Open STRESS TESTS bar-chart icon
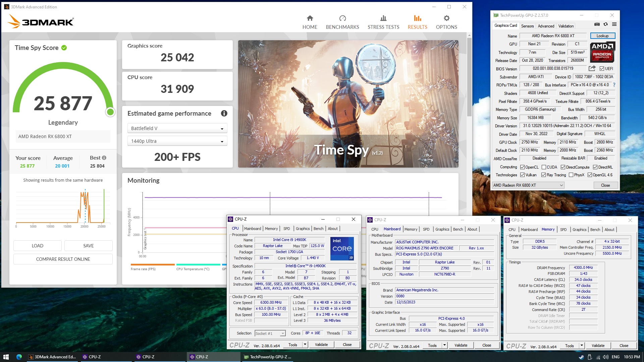This screenshot has width=644, height=362. click(x=383, y=18)
